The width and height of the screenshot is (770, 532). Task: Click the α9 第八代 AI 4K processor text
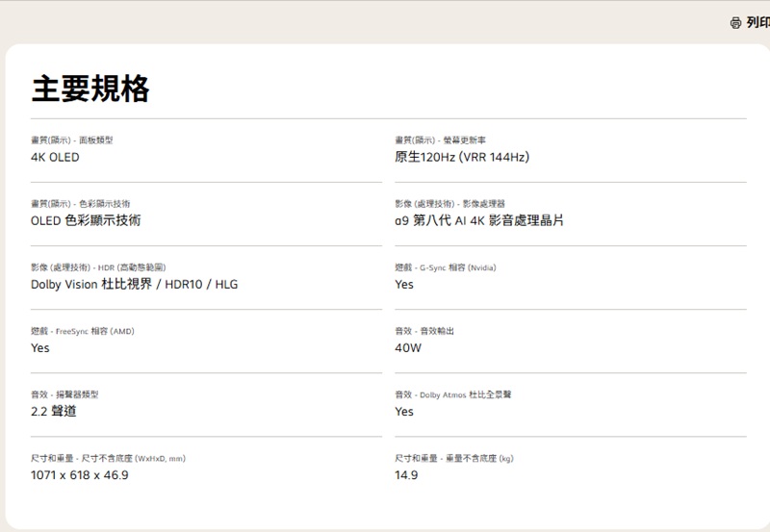(479, 220)
